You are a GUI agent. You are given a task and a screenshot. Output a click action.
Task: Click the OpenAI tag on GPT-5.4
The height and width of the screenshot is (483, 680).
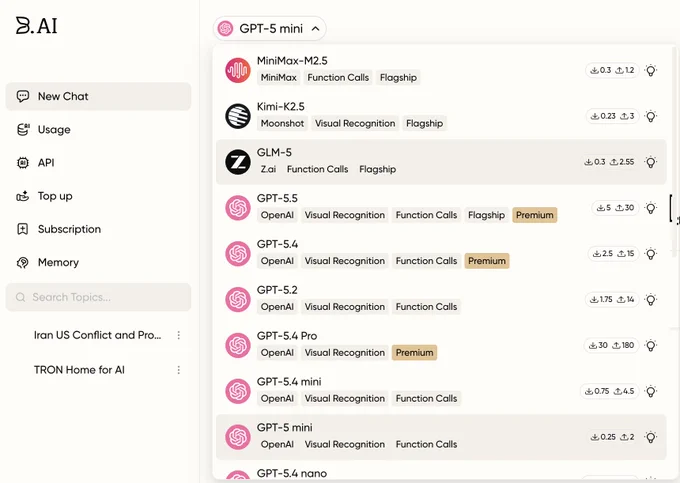click(277, 261)
